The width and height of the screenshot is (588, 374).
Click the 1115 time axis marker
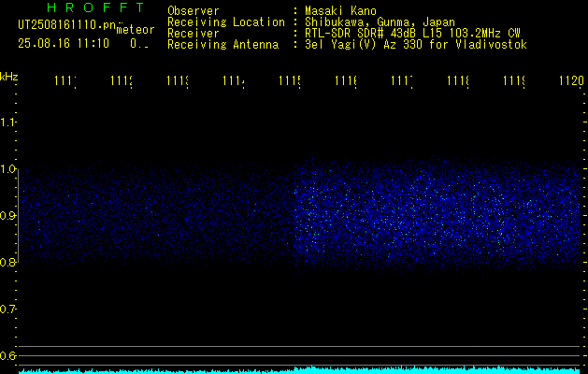pos(290,80)
